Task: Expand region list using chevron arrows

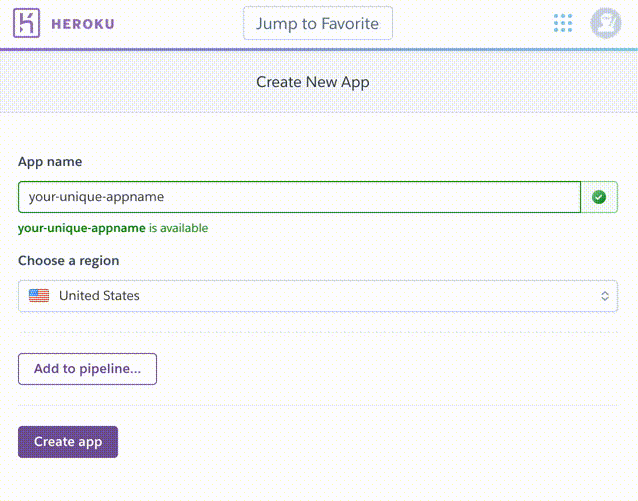Action: coord(604,295)
